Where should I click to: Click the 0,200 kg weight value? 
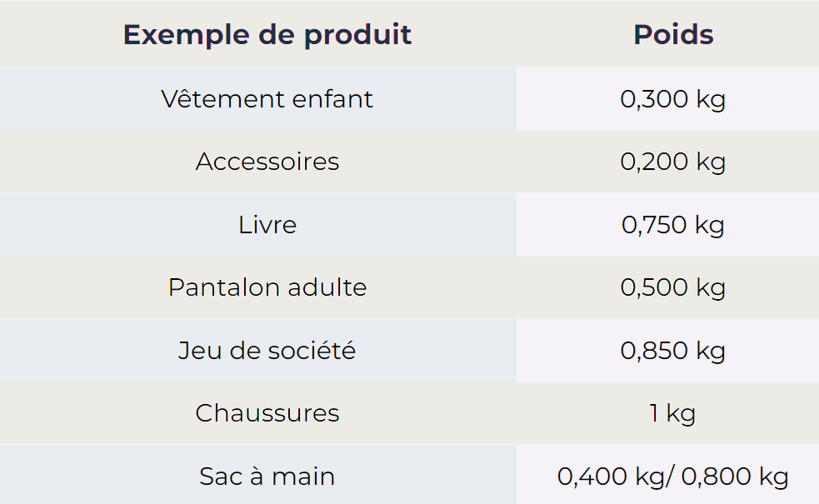pos(672,162)
